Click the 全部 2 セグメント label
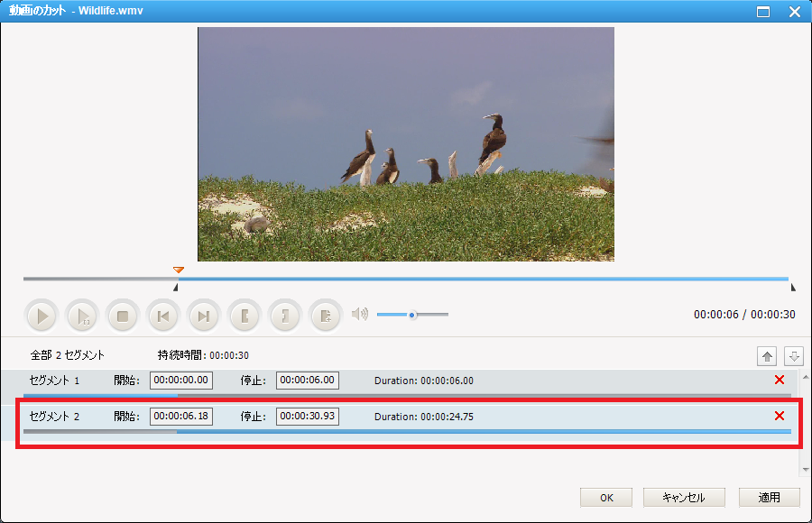The image size is (812, 523). tap(68, 355)
